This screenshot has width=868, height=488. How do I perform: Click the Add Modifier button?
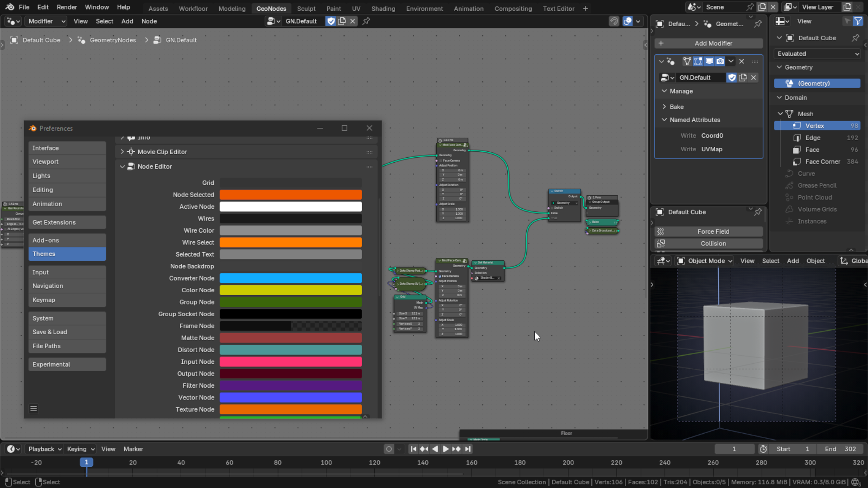(708, 43)
